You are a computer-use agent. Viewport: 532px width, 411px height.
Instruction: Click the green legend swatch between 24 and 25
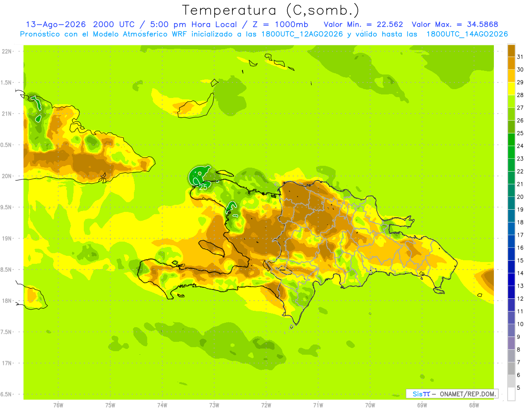point(511,139)
